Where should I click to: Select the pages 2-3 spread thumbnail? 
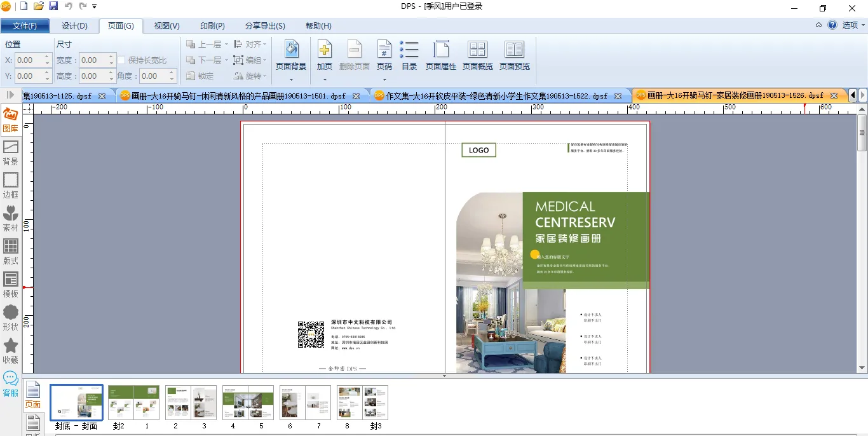click(x=191, y=402)
